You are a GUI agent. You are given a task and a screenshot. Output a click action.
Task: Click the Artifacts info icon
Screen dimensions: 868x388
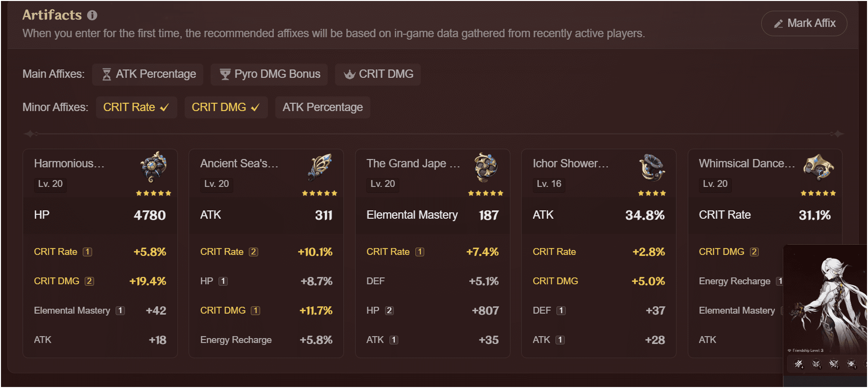click(x=92, y=15)
